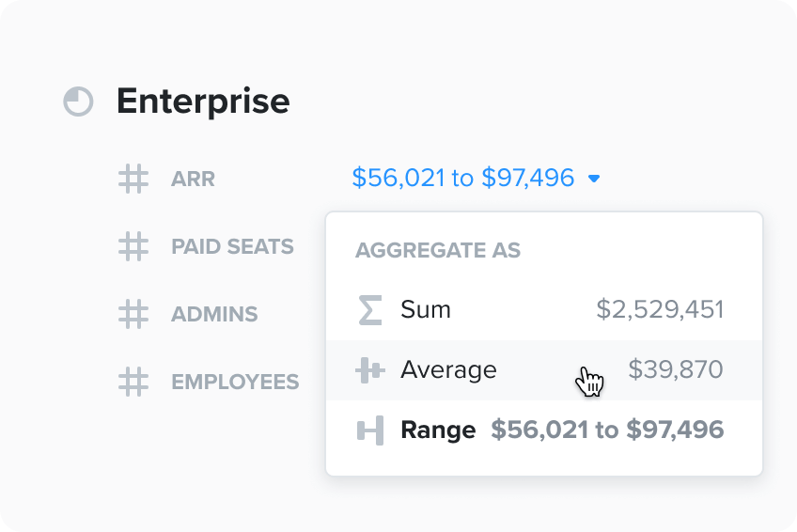797x532 pixels.
Task: Click the Enterprise segment pie icon
Action: 78,102
